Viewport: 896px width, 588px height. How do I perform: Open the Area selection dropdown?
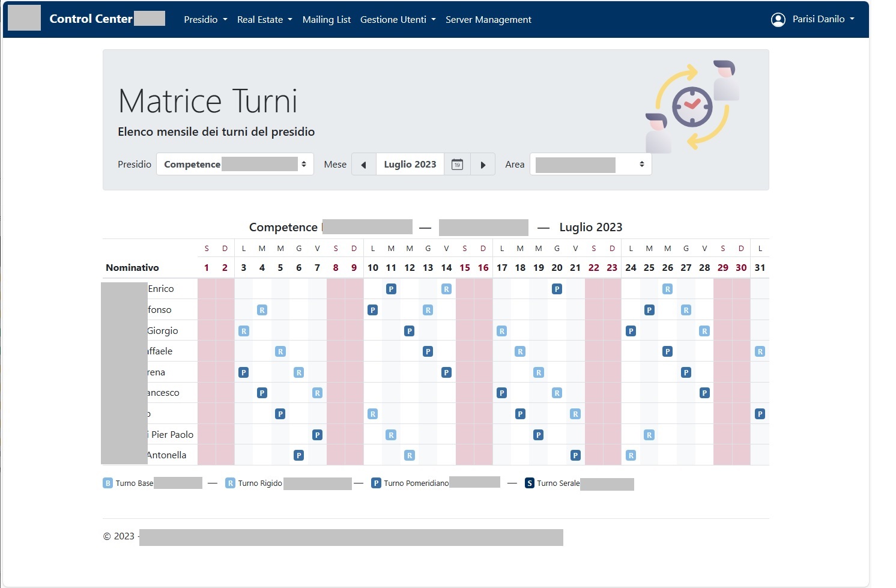[590, 165]
